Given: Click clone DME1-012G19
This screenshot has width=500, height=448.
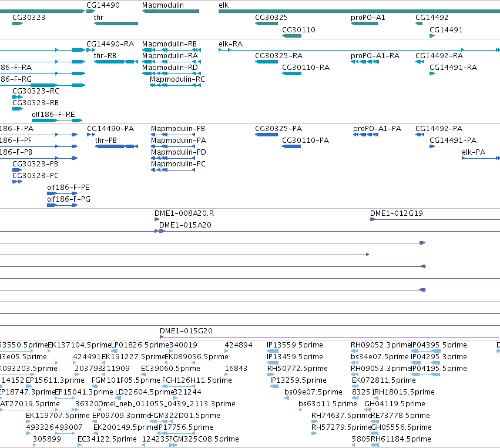Looking at the screenshot, I should pos(397,213).
